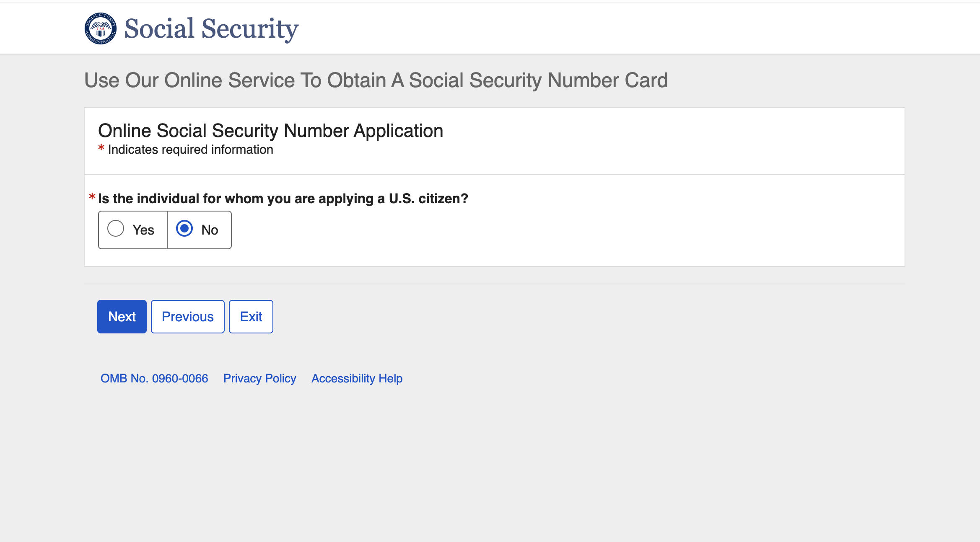The height and width of the screenshot is (542, 980).
Task: Click the Social Security Administration seal logo
Action: (x=101, y=28)
